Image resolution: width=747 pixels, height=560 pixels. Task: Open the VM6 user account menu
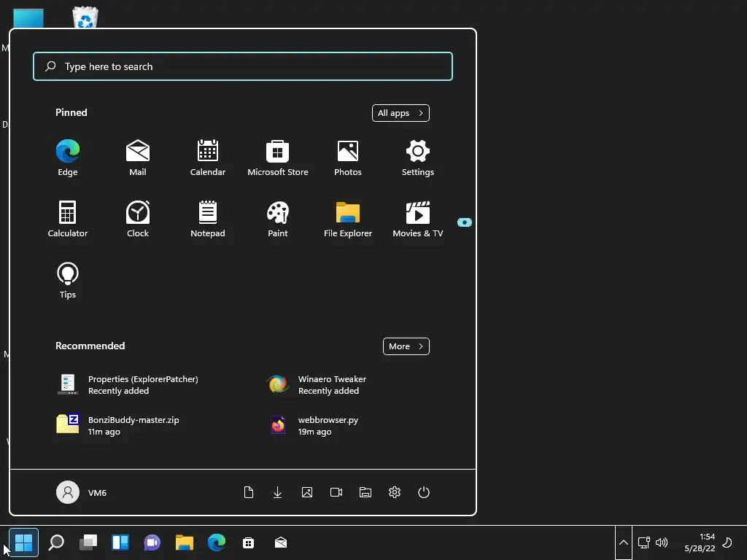(82, 492)
